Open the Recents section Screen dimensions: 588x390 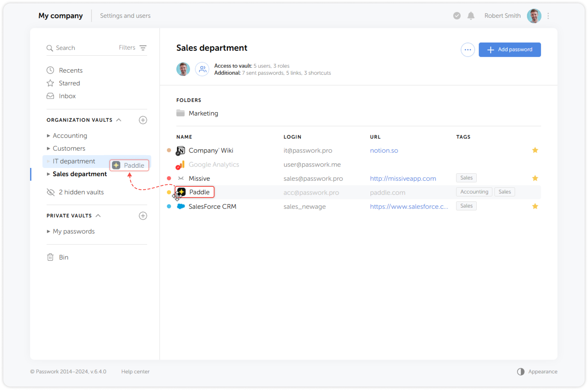click(x=71, y=70)
